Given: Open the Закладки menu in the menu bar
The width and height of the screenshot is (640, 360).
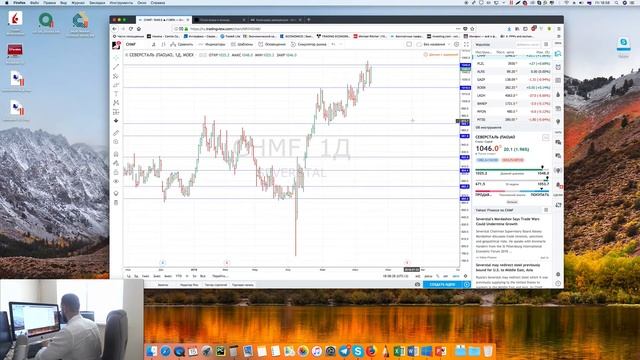Looking at the screenshot, I should [x=97, y=2].
